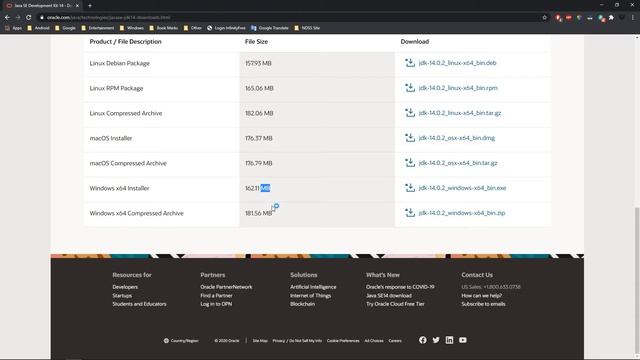Screen dimensions: 640x360
Task: Open Oracle's LinkedIn page icon
Action: pyautogui.click(x=449, y=340)
